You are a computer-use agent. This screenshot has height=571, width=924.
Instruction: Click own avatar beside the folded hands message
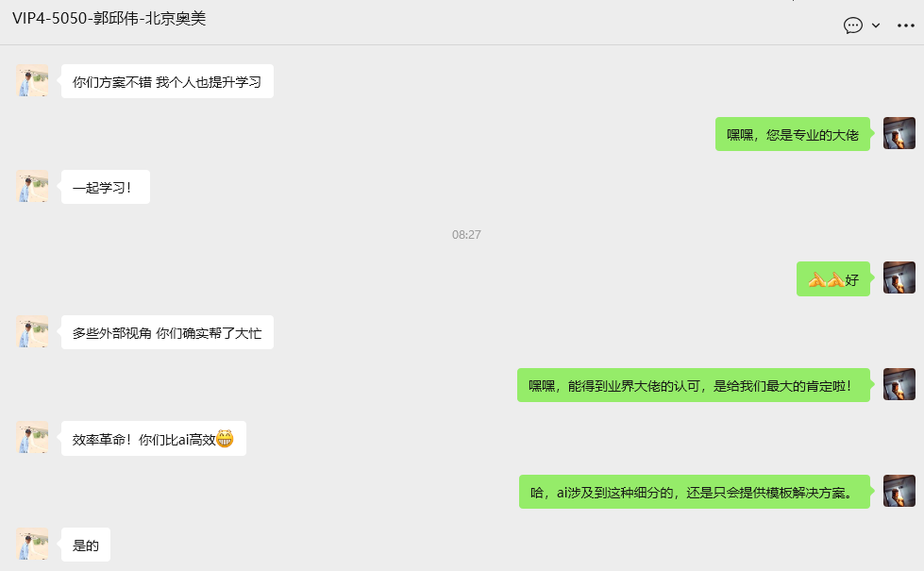(x=899, y=277)
